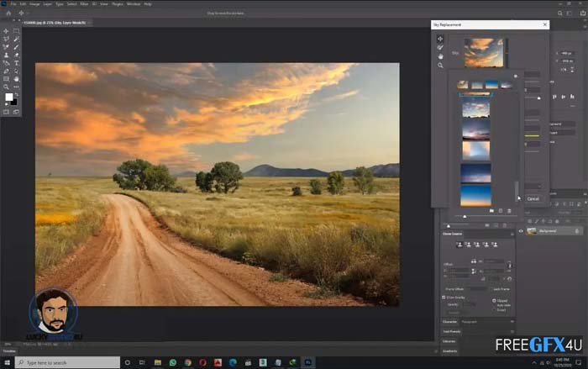Toggle Invert option in Clone Source
588x369 pixels.
[501, 310]
